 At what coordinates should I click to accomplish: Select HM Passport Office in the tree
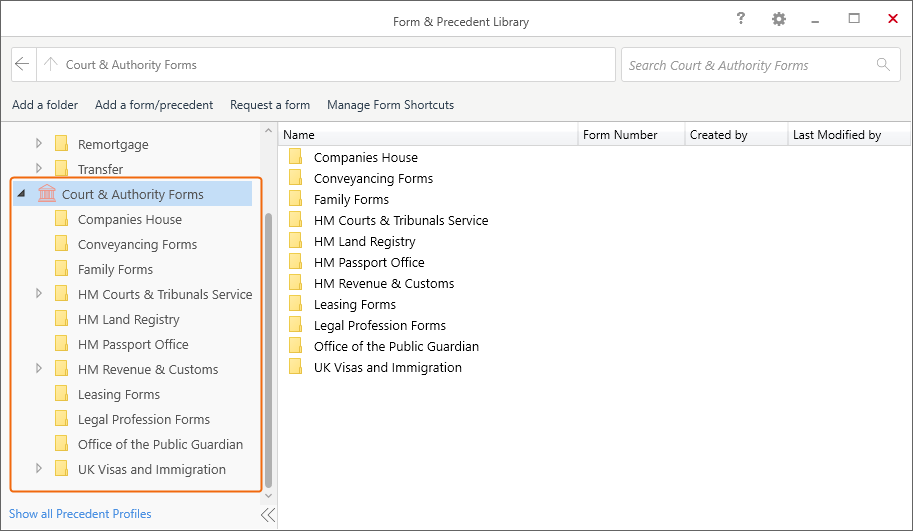point(133,344)
